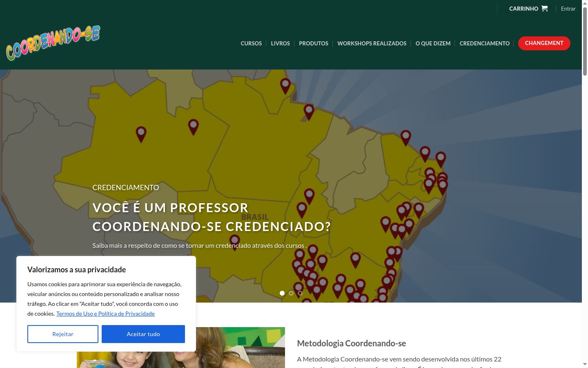
Task: Go to the Produtos page
Action: point(314,43)
